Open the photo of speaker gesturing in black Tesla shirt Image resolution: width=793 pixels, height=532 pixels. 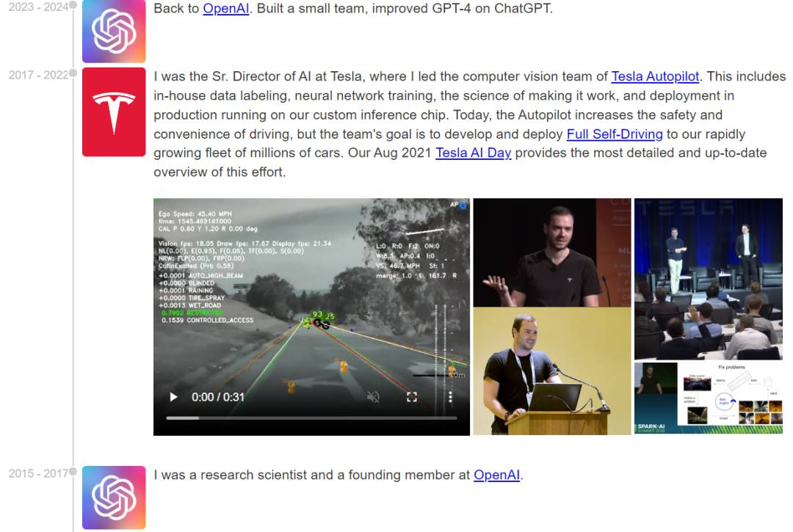[x=551, y=252]
